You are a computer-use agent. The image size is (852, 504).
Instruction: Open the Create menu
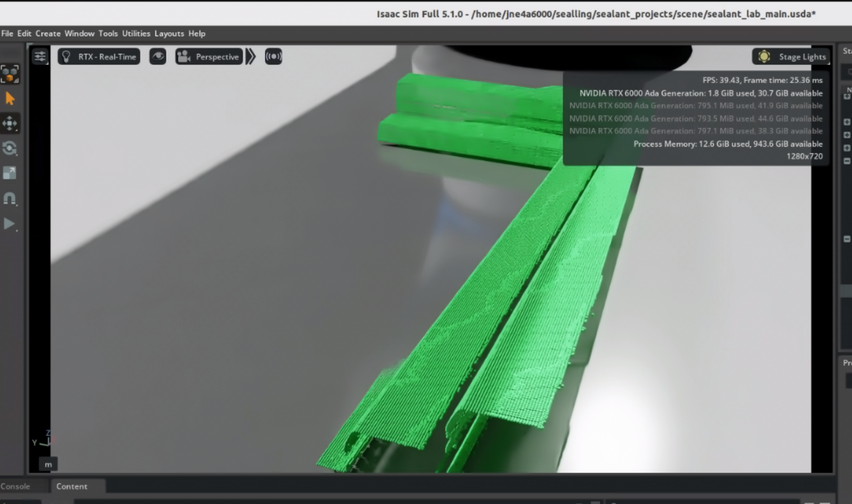[x=48, y=33]
